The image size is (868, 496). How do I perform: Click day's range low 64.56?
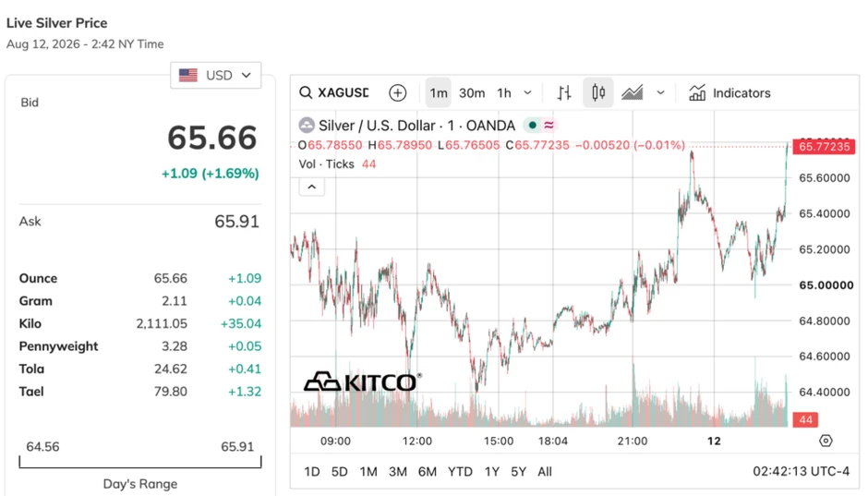coord(42,447)
